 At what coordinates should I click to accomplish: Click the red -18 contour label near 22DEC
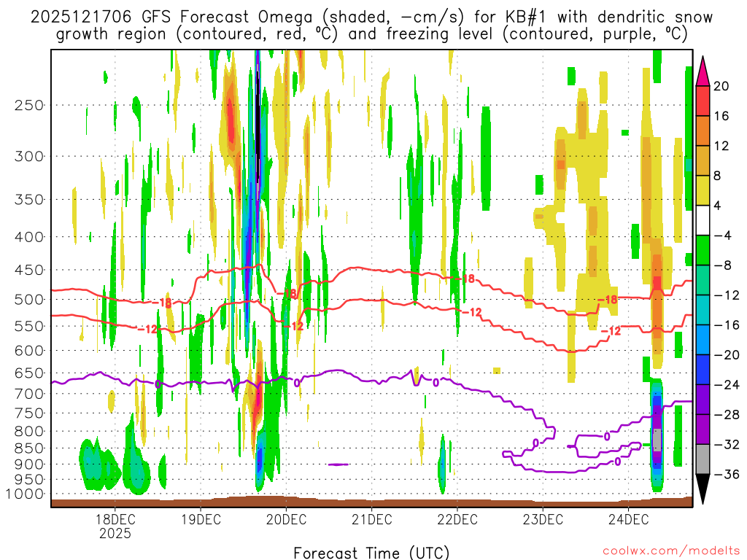coord(466,279)
